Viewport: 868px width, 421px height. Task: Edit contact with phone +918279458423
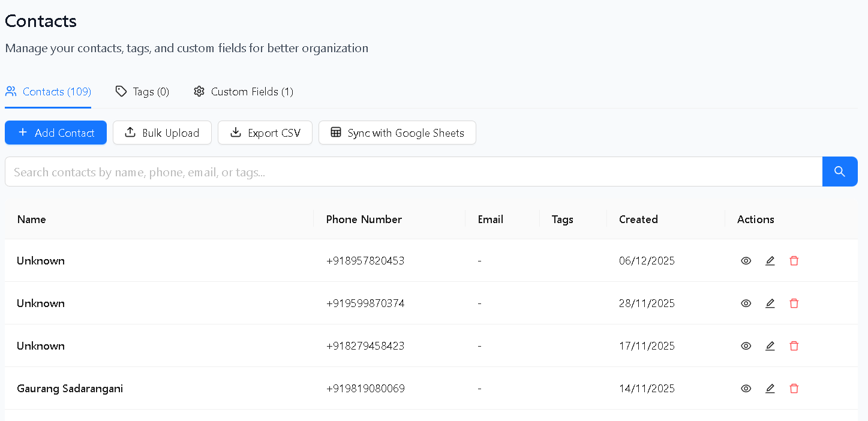pyautogui.click(x=770, y=346)
